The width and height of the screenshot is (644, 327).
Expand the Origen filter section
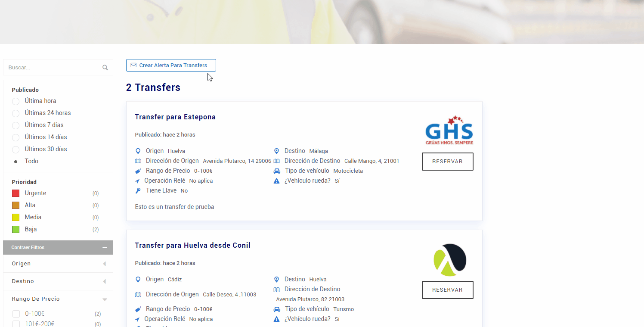(x=104, y=264)
